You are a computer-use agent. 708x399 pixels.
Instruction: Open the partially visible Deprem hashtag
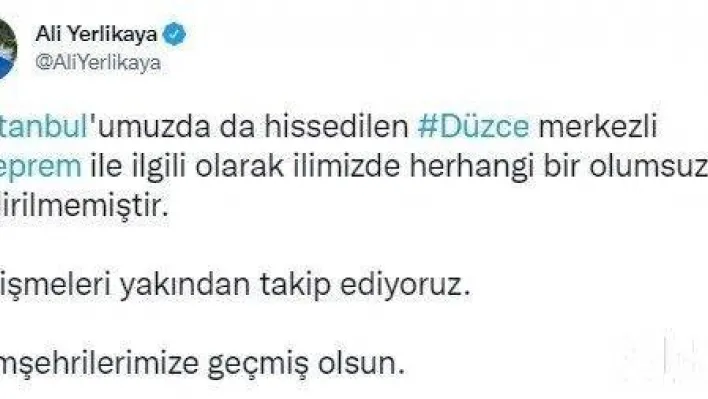41,167
